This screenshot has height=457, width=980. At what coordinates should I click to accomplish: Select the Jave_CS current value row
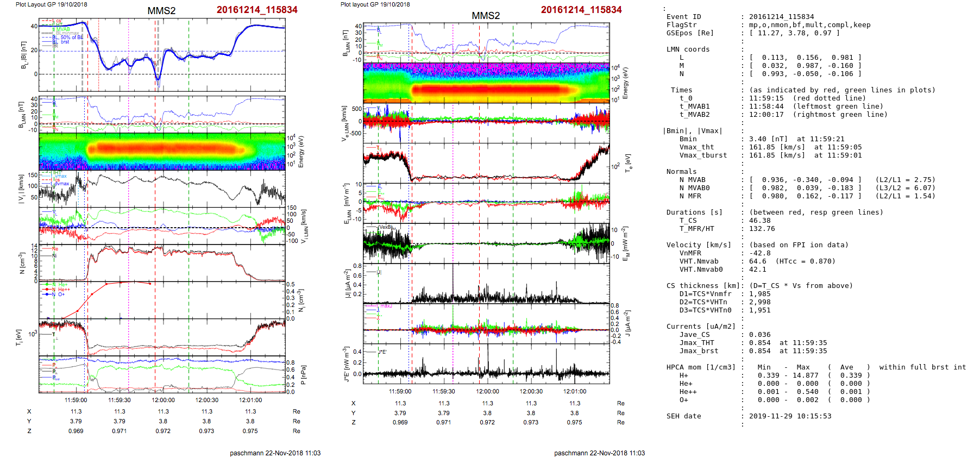759,335
